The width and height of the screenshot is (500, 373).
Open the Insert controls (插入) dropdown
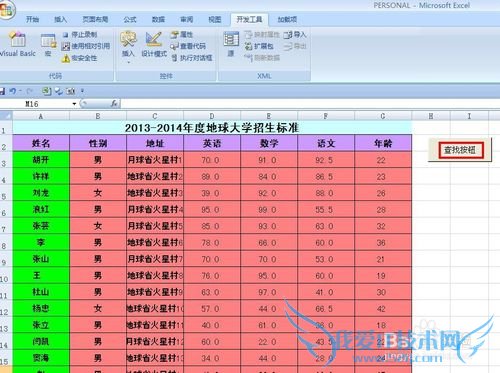128,47
